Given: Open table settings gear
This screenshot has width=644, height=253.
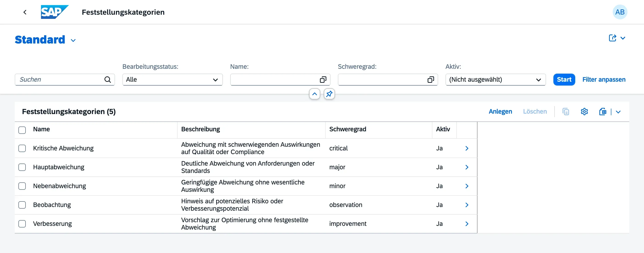Looking at the screenshot, I should coord(584,112).
